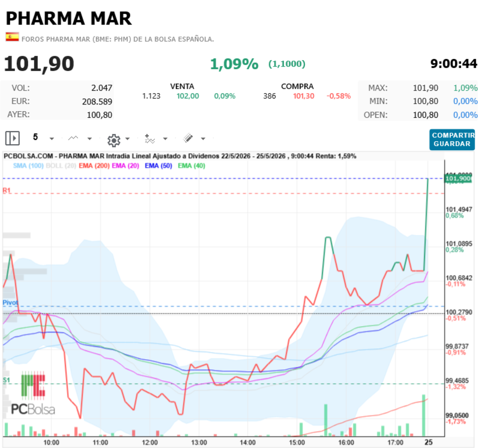
Task: Click the PHARMA MAR title heading
Action: coord(68,19)
